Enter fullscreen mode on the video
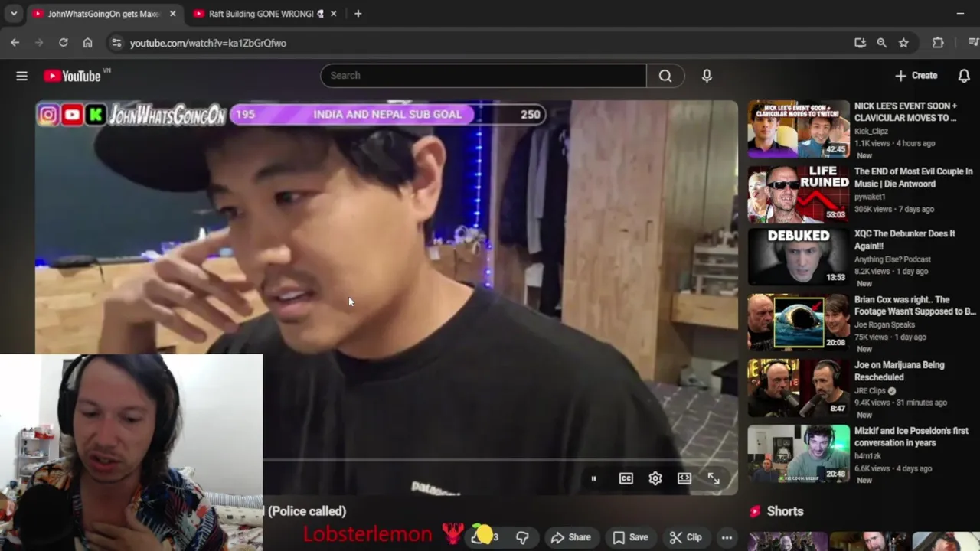 (x=714, y=478)
